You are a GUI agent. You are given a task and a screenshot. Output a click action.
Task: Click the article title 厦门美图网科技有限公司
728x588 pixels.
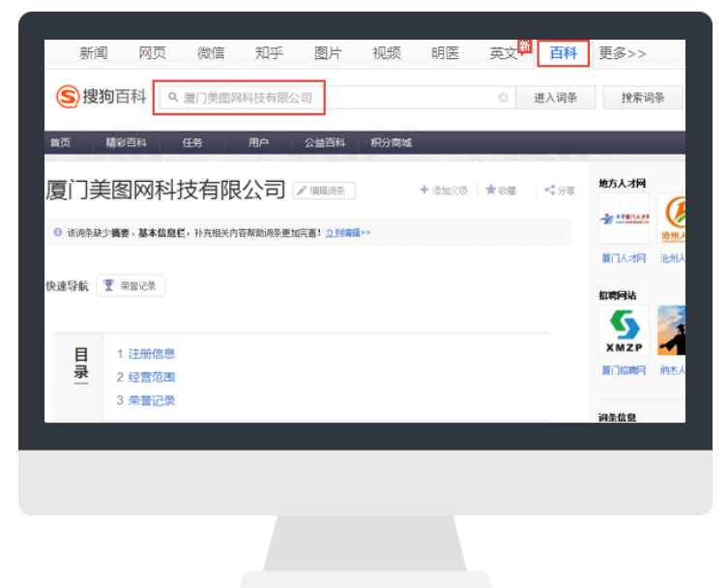point(165,190)
